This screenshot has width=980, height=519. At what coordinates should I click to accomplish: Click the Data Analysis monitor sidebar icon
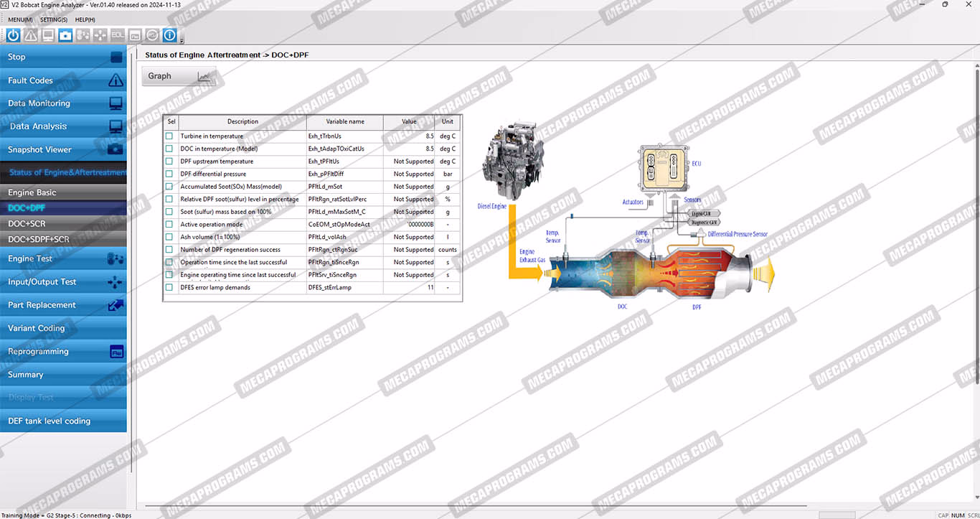pos(116,126)
